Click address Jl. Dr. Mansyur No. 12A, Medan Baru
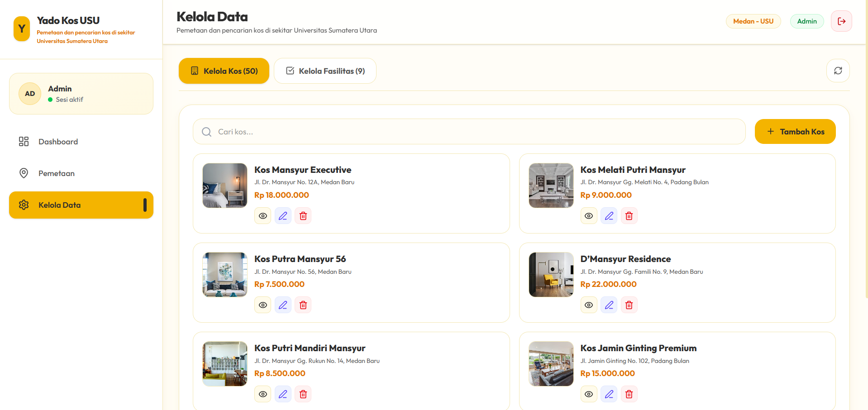 coord(304,182)
